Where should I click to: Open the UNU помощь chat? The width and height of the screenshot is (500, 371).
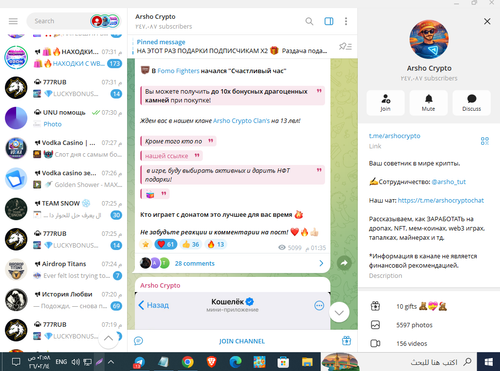pyautogui.click(x=63, y=118)
